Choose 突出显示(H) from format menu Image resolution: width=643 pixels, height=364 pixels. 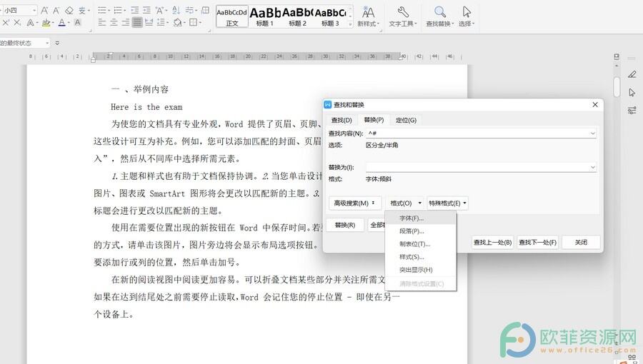pyautogui.click(x=420, y=270)
